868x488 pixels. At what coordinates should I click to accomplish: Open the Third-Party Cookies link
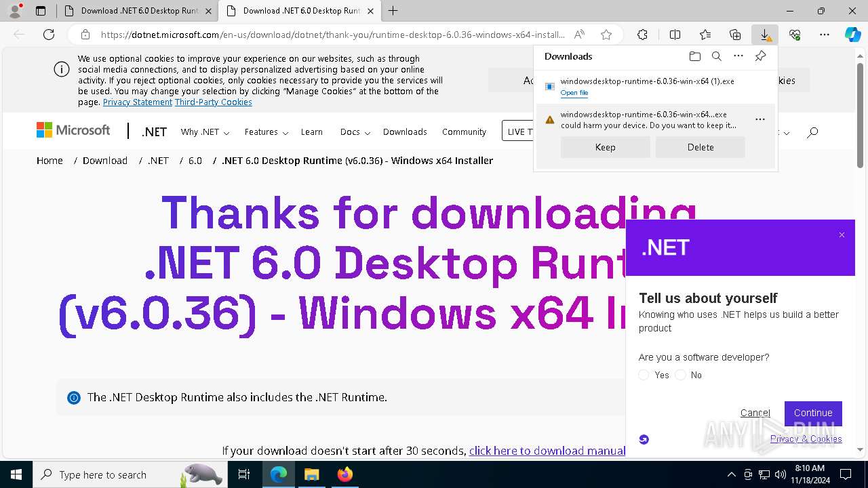(x=214, y=102)
